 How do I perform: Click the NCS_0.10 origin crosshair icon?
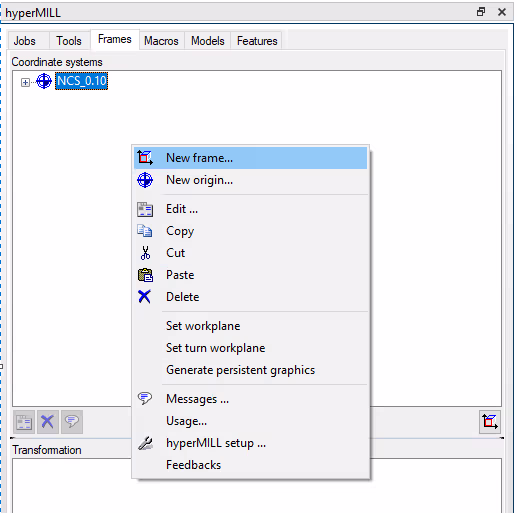pos(44,81)
